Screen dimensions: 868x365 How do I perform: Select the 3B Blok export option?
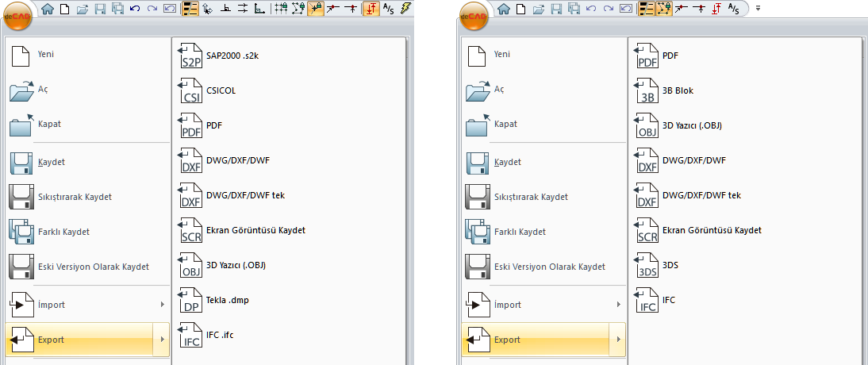click(x=677, y=90)
